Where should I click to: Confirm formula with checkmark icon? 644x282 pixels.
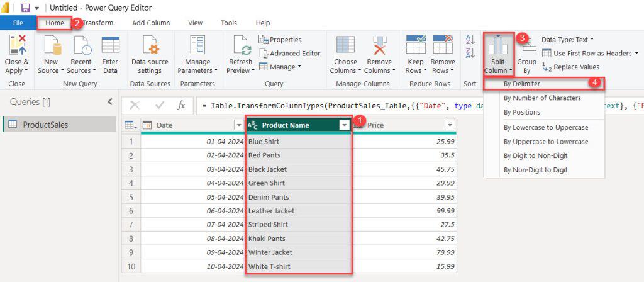160,106
